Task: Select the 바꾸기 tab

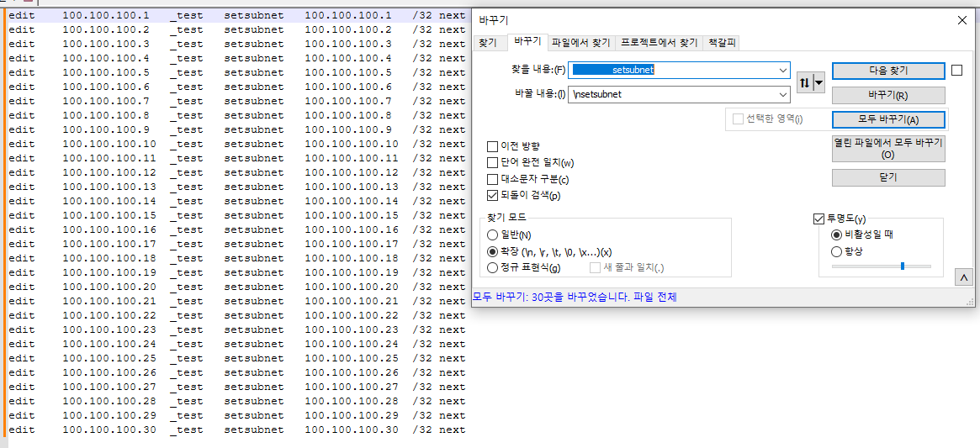Action: 527,41
